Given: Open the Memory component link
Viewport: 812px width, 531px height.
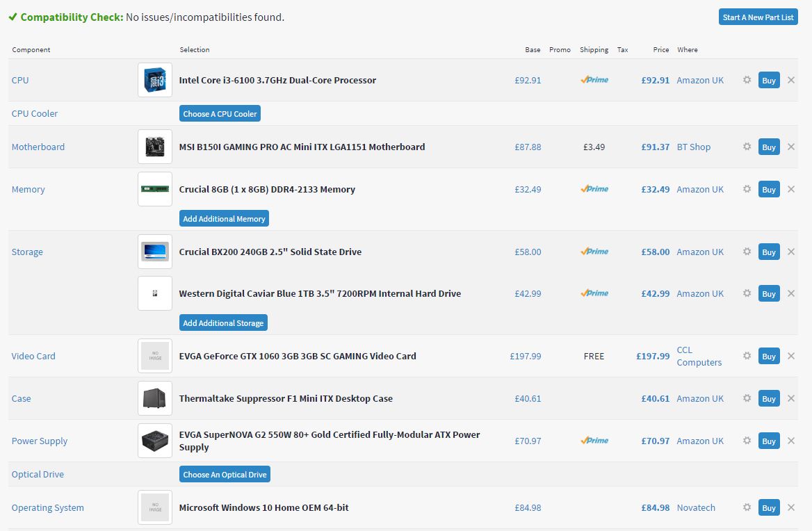Looking at the screenshot, I should pos(29,190).
